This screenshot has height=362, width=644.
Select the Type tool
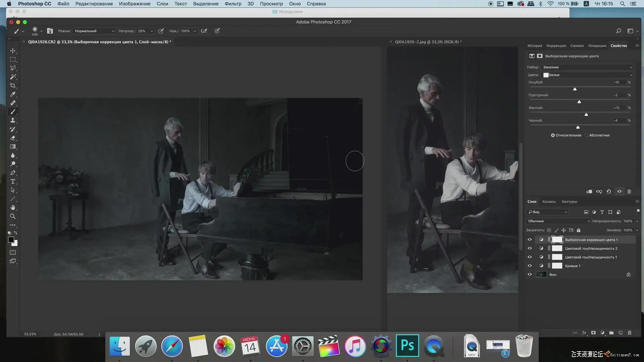[13, 181]
